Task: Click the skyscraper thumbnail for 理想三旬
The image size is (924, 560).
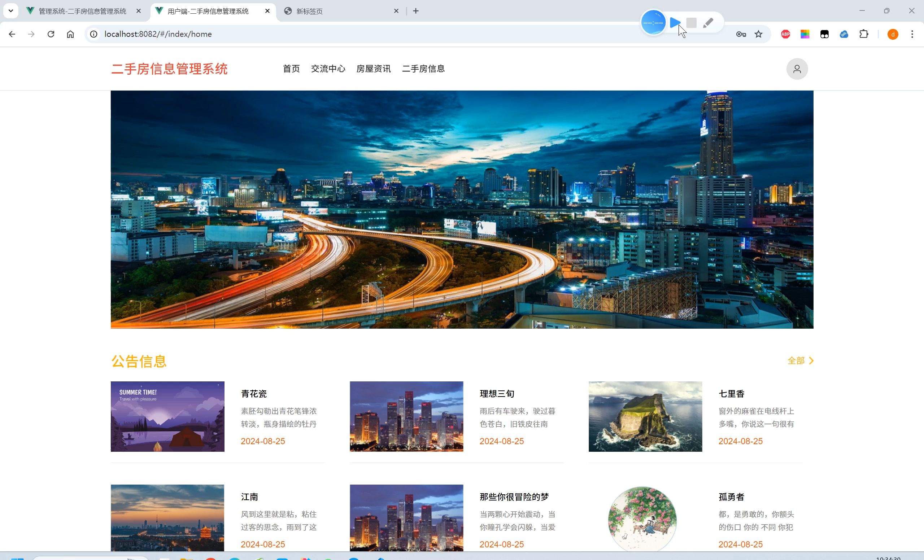Action: (406, 416)
